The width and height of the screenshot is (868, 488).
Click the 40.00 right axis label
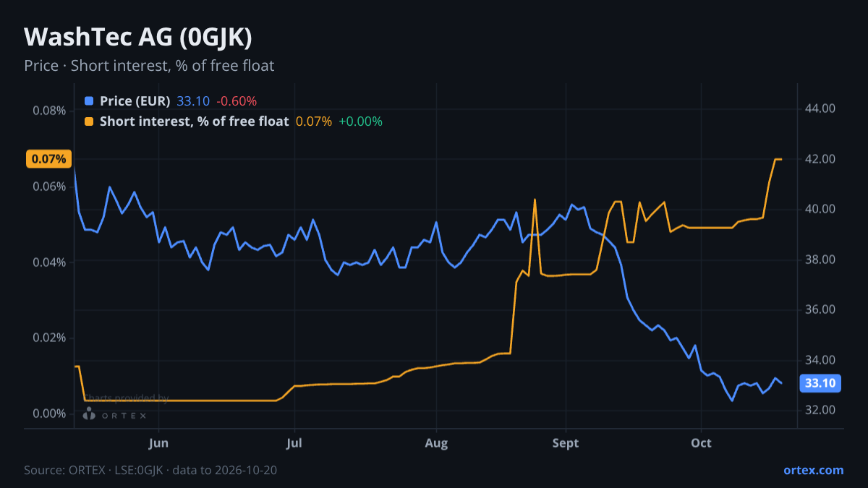[820, 209]
